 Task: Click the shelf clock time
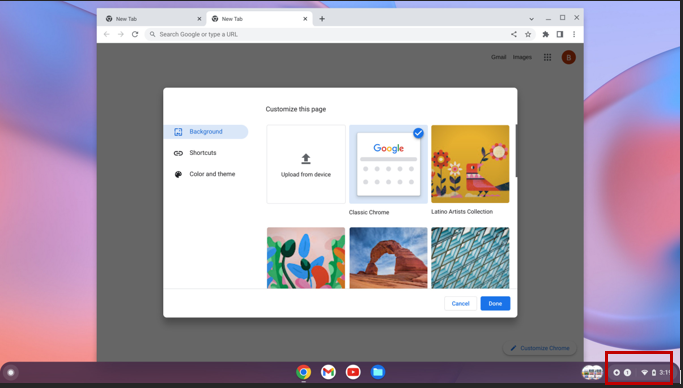click(665, 372)
